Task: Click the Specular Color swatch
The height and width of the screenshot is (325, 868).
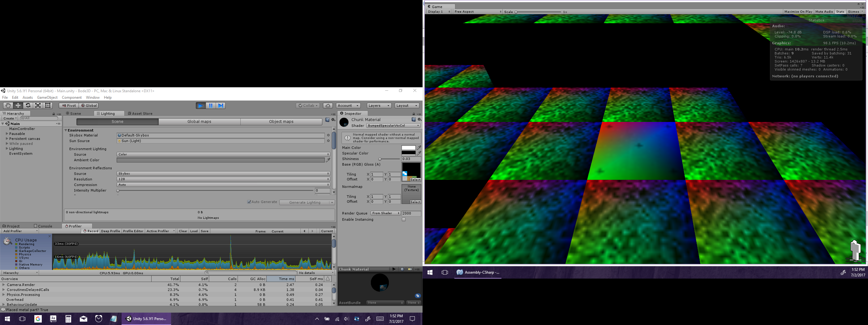Action: click(x=408, y=154)
